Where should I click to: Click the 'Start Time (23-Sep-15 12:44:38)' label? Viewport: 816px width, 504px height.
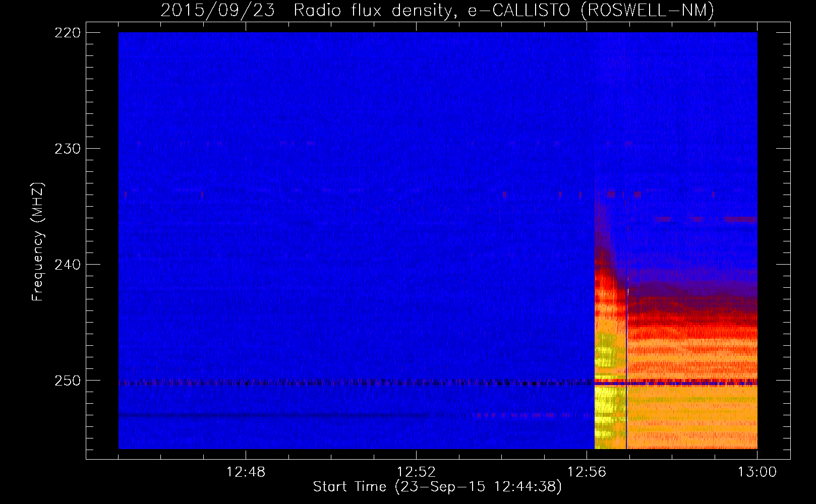coord(437,487)
